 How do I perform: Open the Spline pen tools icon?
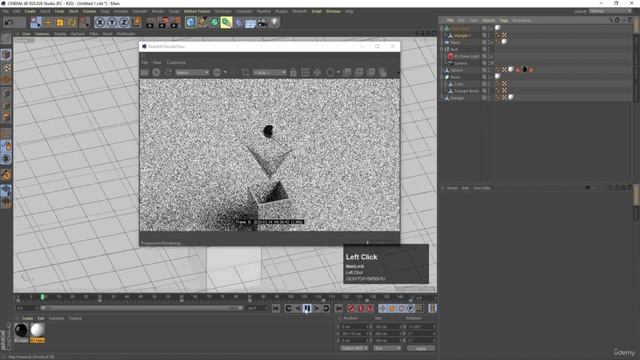pyautogui.click(x=202, y=22)
